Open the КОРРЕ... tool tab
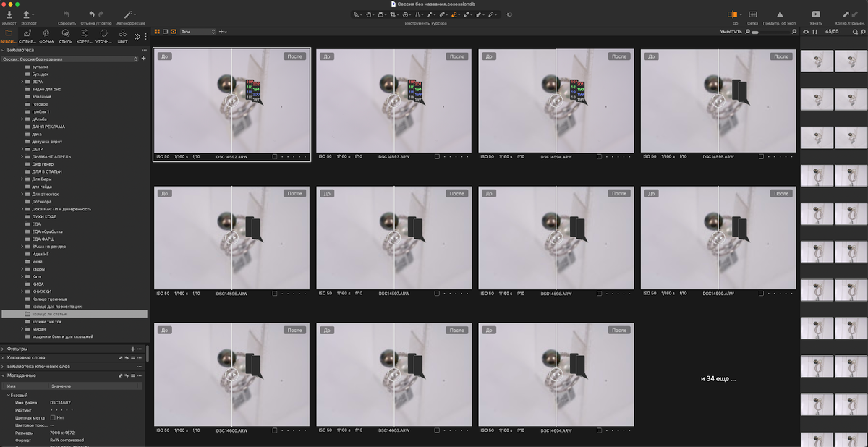Image resolution: width=868 pixels, height=447 pixels. coord(85,35)
